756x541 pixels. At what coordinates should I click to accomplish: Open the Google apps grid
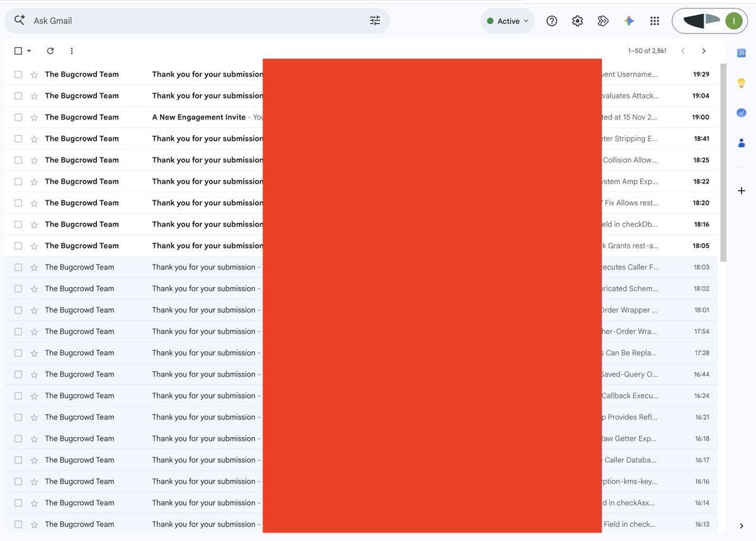[655, 21]
